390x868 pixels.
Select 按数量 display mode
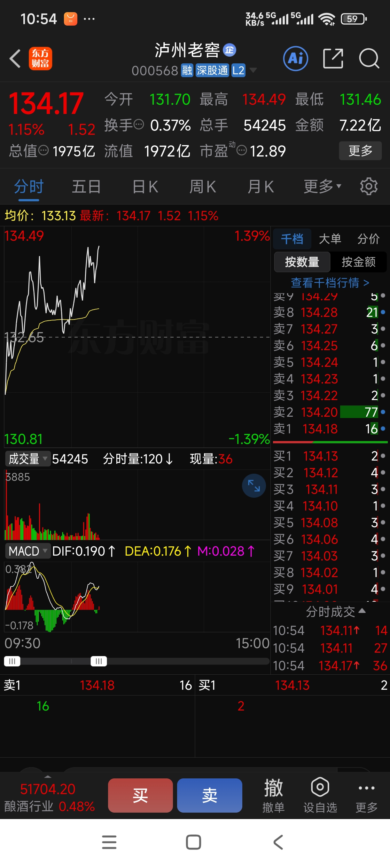302,262
